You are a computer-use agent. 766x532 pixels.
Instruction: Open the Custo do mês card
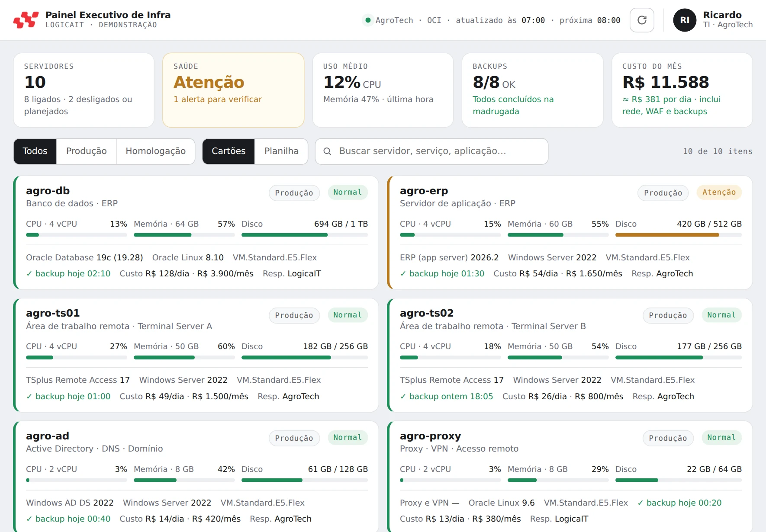coord(682,90)
